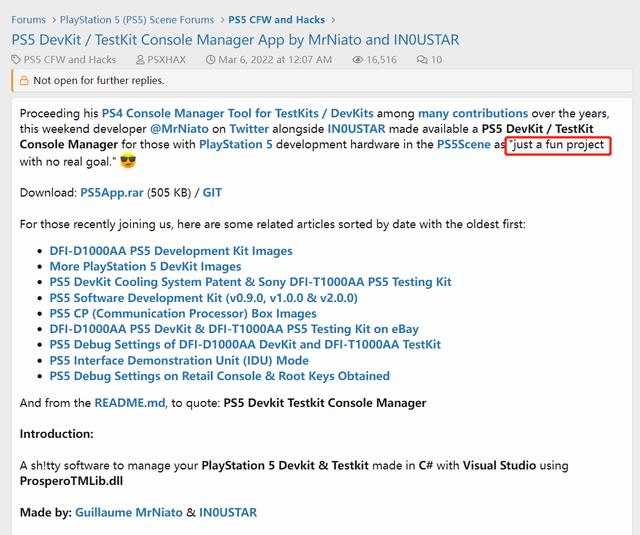
Task: Open PS5 Software Development Kit (v0.9.0, v1.0.0 & v2.0.0) article
Action: (204, 298)
